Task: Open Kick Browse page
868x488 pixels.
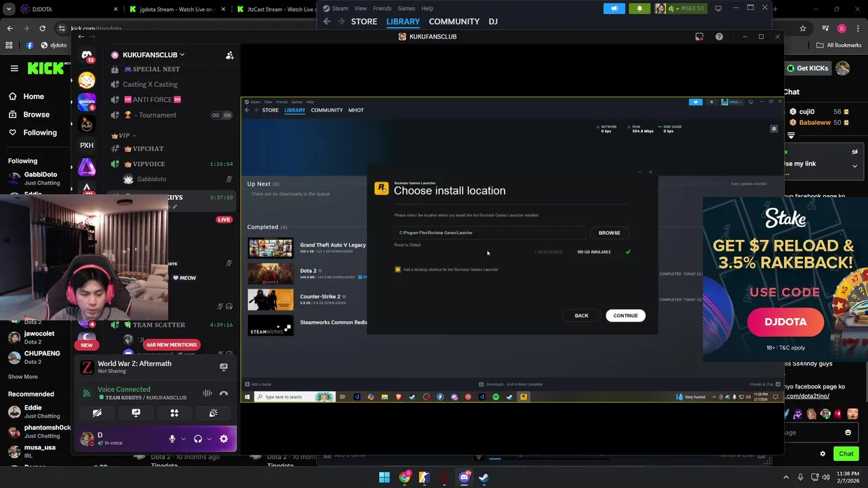Action: coord(28,115)
